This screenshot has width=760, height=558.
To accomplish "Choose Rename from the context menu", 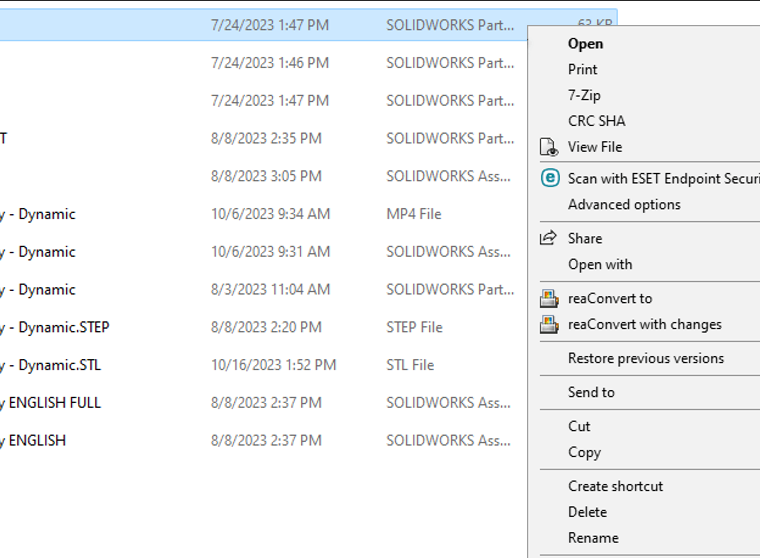I will pyautogui.click(x=593, y=538).
